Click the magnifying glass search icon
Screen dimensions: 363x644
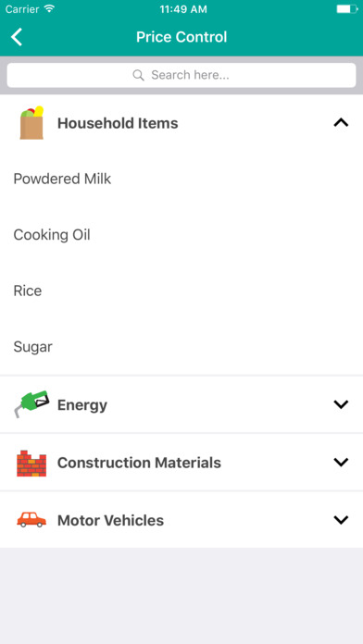point(139,75)
